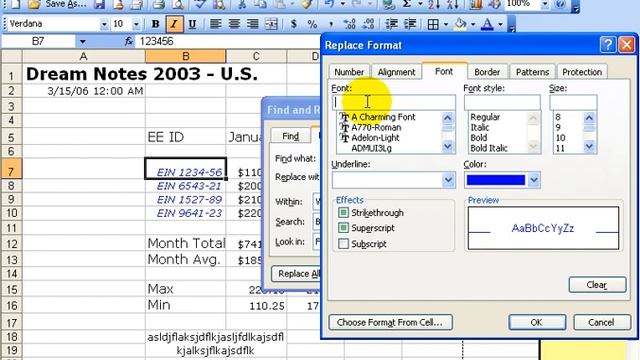
Task: Switch to the Patterns tab
Action: (x=532, y=72)
